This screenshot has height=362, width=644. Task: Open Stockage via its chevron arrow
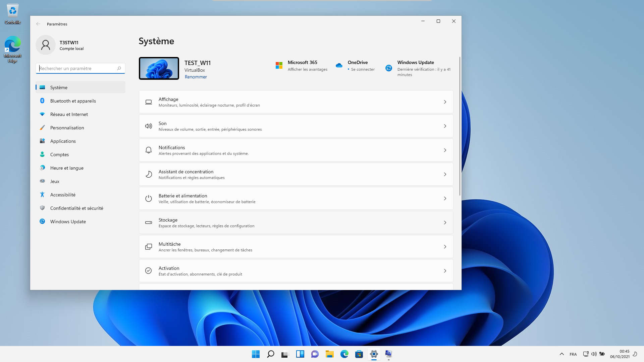coord(445,223)
